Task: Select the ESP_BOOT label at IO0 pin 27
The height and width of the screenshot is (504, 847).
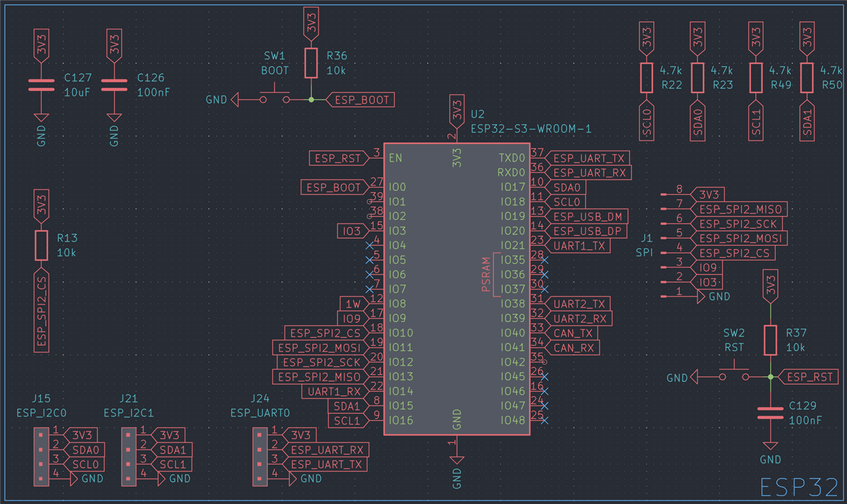Action: tap(335, 187)
